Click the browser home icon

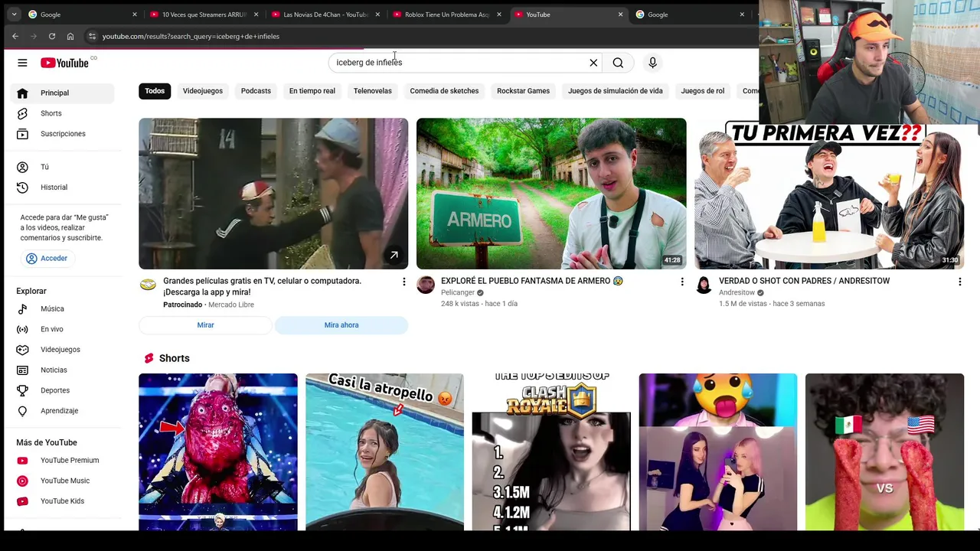(70, 36)
